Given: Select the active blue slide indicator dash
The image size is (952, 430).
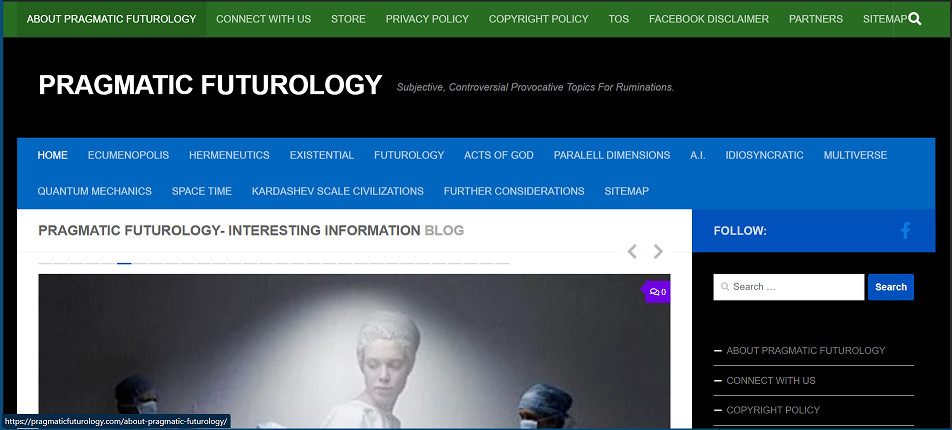Looking at the screenshot, I should (x=124, y=264).
